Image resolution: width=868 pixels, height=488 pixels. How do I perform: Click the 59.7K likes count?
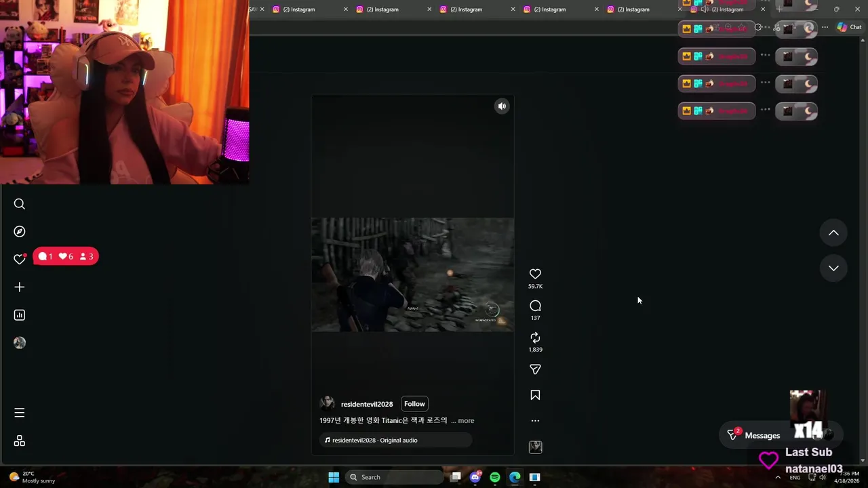[x=535, y=287]
